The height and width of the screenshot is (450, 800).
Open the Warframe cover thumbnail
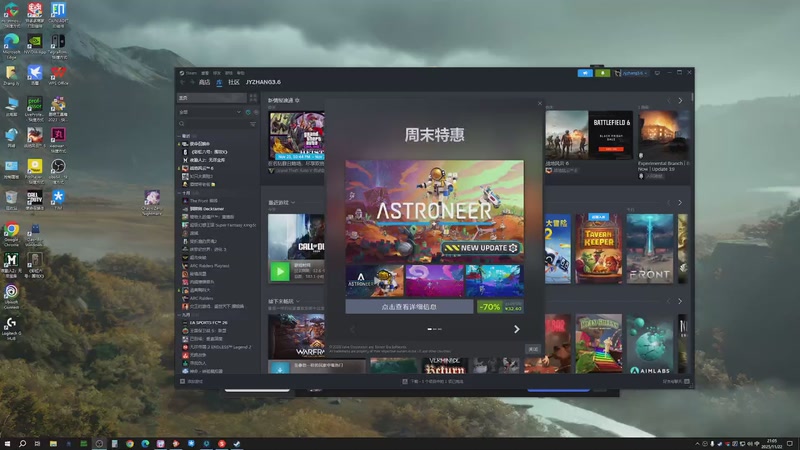pyautogui.click(x=296, y=336)
